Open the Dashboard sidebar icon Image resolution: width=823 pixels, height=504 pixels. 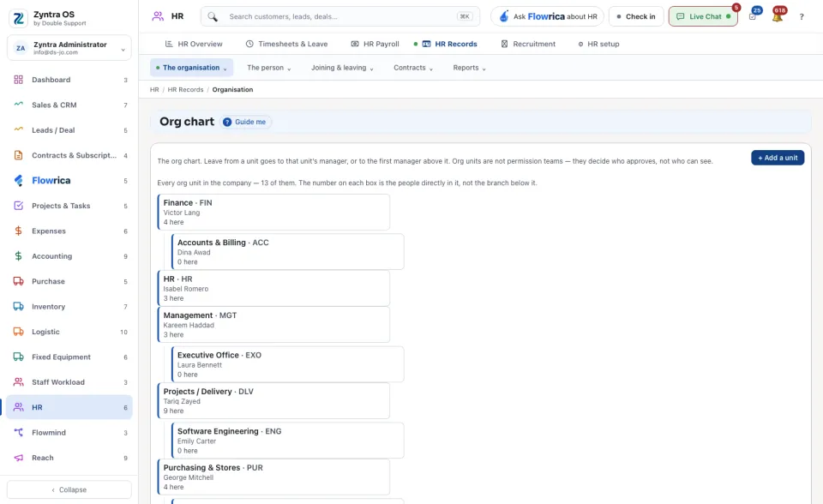tap(18, 80)
